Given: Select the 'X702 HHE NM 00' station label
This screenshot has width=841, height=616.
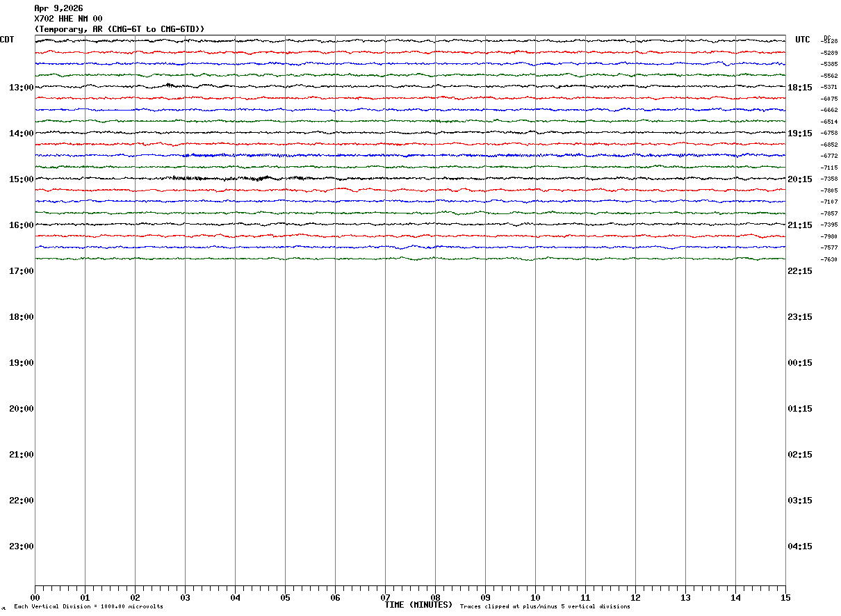Looking at the screenshot, I should [68, 19].
